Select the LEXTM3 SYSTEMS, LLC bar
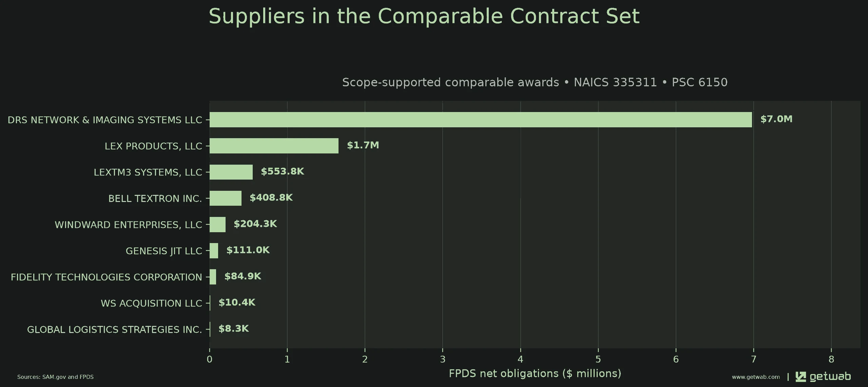868x387 pixels. pos(231,172)
